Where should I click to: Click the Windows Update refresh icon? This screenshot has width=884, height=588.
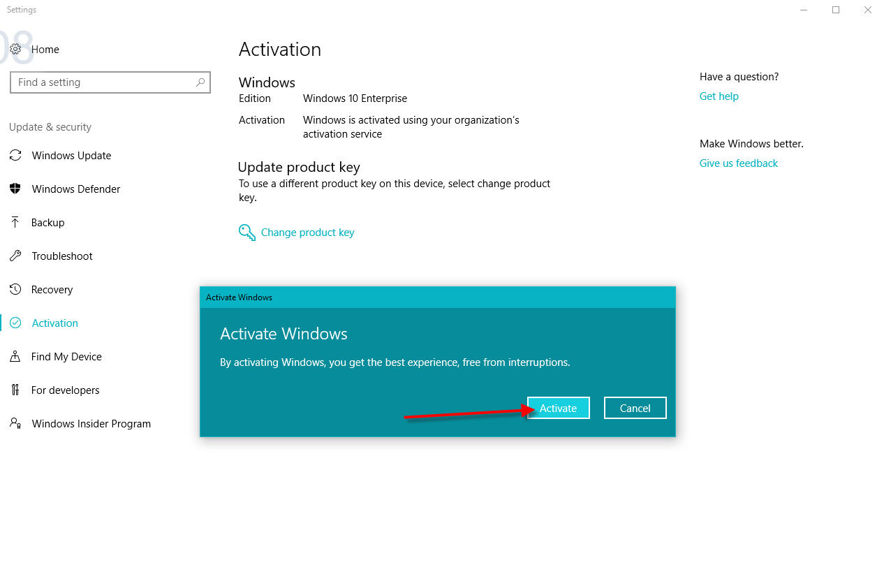click(x=15, y=156)
